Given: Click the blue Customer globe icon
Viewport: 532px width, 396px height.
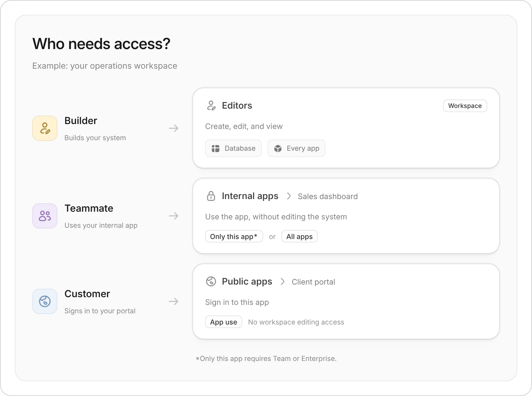Looking at the screenshot, I should 45,301.
